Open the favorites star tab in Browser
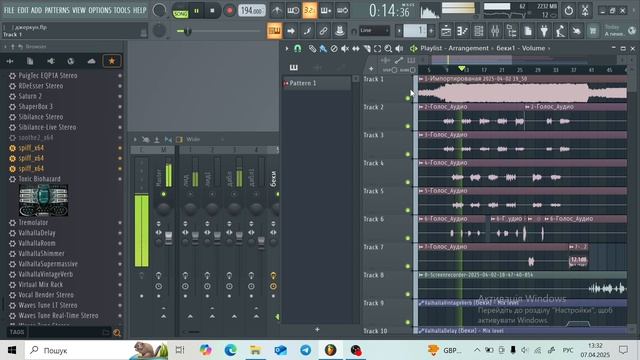640x360 pixels. coord(111,61)
